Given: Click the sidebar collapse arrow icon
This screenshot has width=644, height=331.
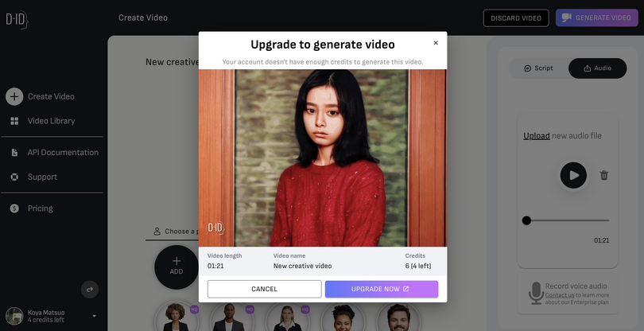Looking at the screenshot, I should click(x=90, y=290).
